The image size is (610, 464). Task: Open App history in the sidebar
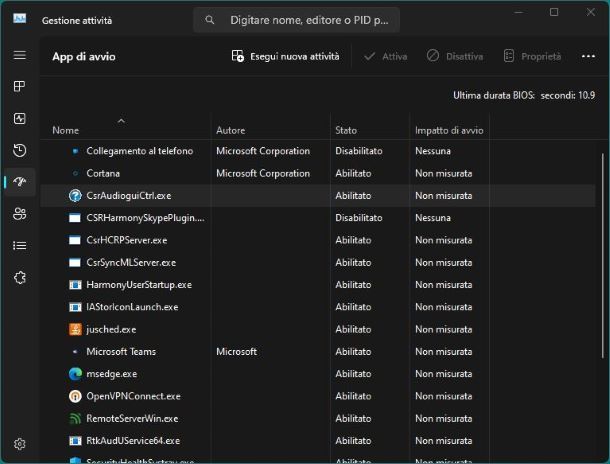click(x=19, y=151)
